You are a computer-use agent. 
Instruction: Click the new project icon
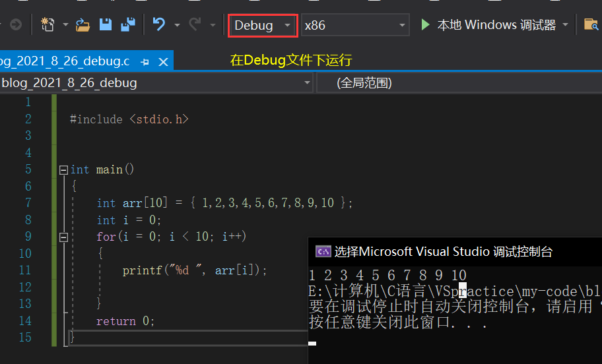coord(48,25)
